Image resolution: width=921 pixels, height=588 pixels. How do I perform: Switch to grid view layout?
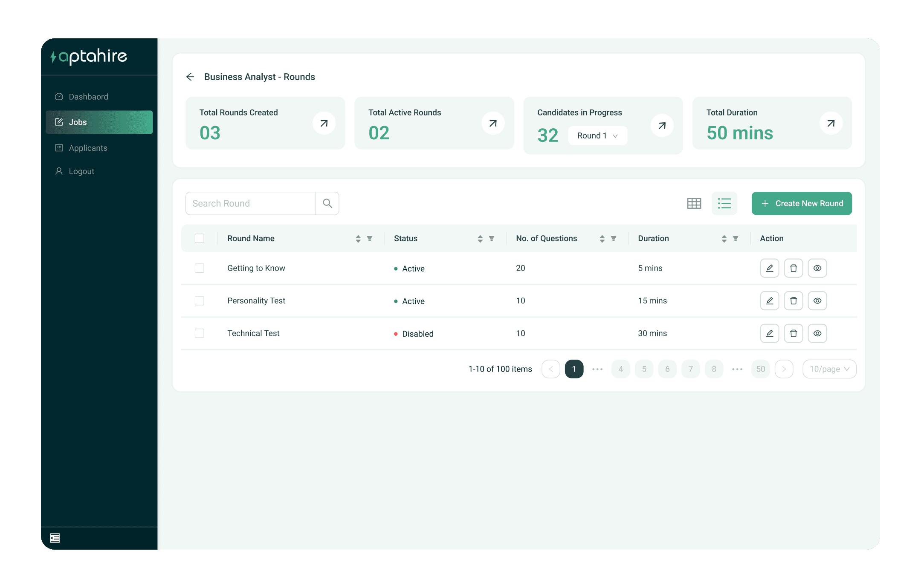(694, 203)
